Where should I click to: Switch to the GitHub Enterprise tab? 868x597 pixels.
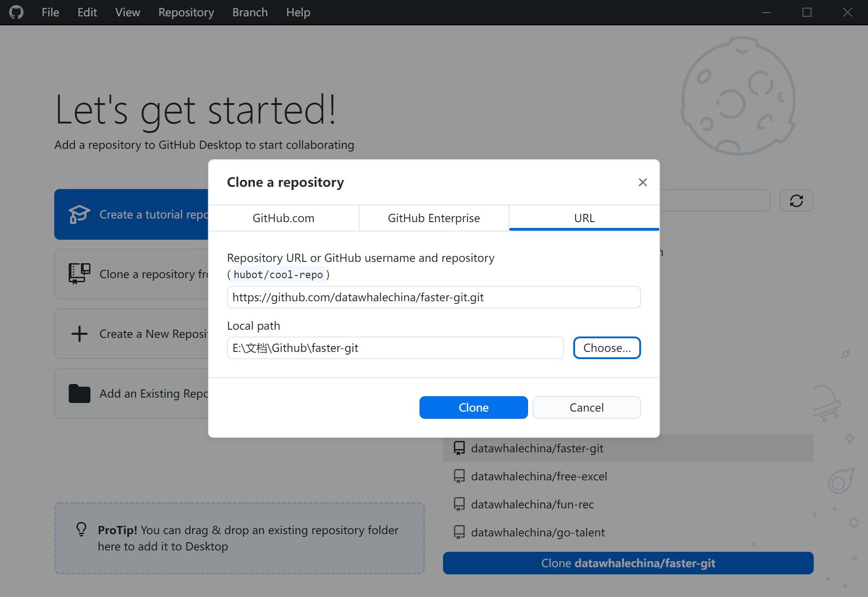(434, 218)
